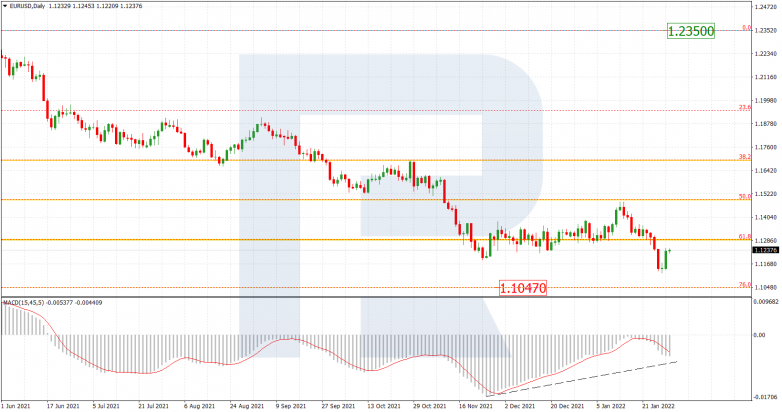782x412 pixels.
Task: Click the 5 Jan 2022 date label
Action: 611,407
